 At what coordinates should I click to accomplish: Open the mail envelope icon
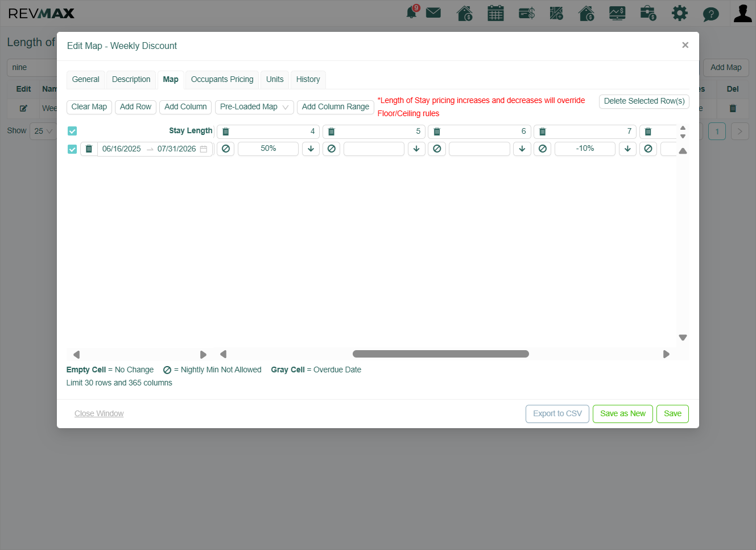point(433,13)
